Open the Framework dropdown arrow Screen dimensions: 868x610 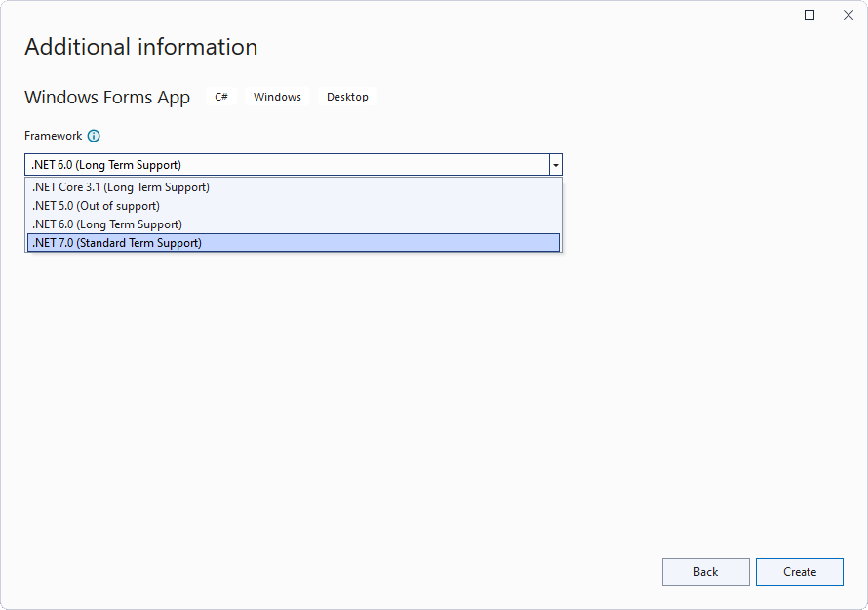pos(555,165)
